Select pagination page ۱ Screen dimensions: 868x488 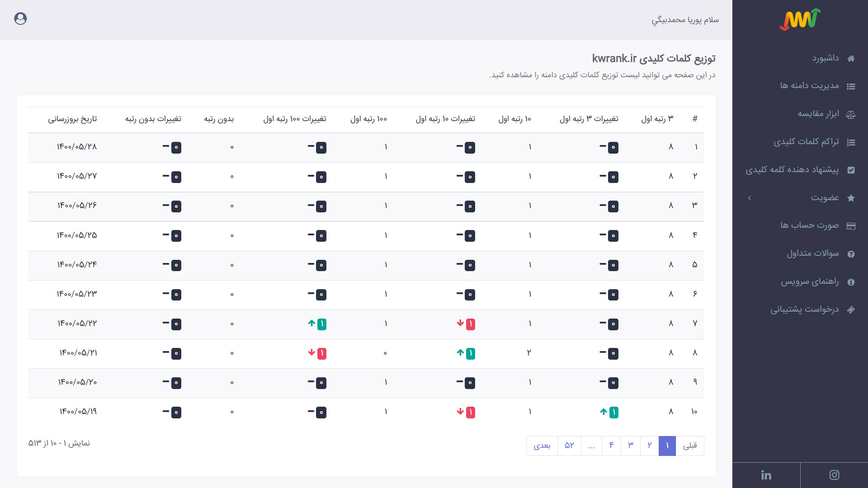tap(667, 446)
